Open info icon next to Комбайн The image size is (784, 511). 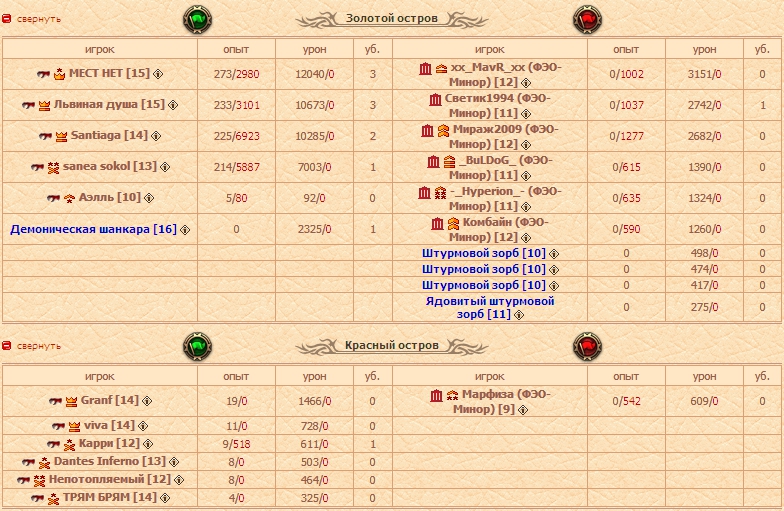[526, 238]
